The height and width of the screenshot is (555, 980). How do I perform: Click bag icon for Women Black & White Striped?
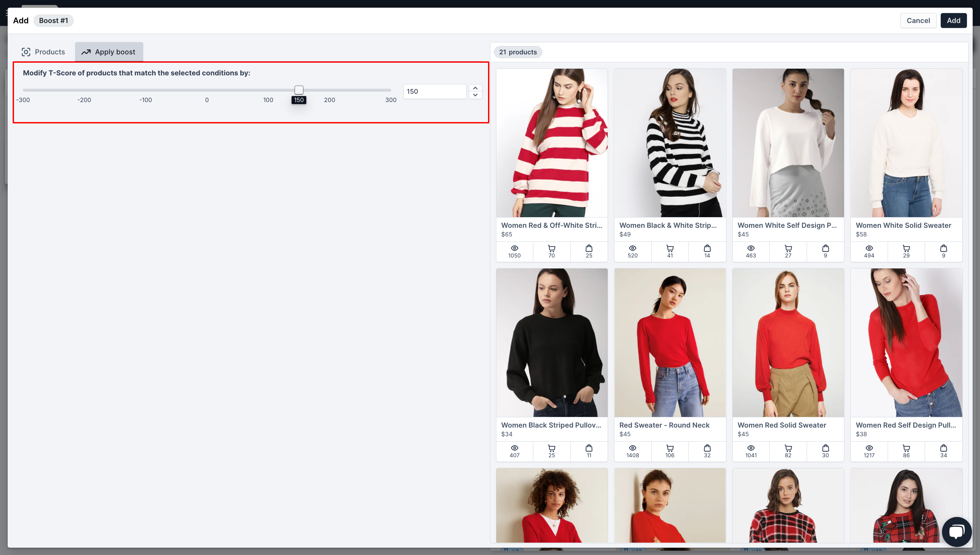[707, 248]
